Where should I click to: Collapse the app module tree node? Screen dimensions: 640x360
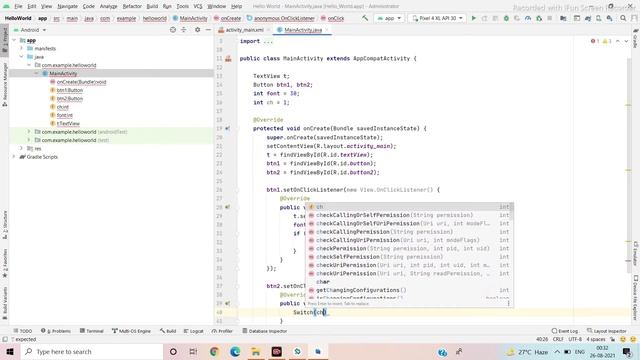click(14, 40)
